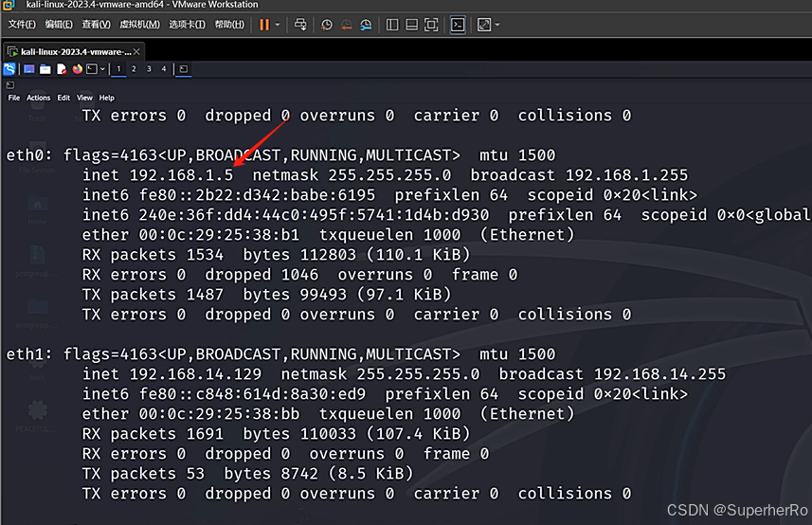Toggle the thumbnail bar icon in VMware toolbar
Screen dimensions: 812x525
[x=412, y=25]
